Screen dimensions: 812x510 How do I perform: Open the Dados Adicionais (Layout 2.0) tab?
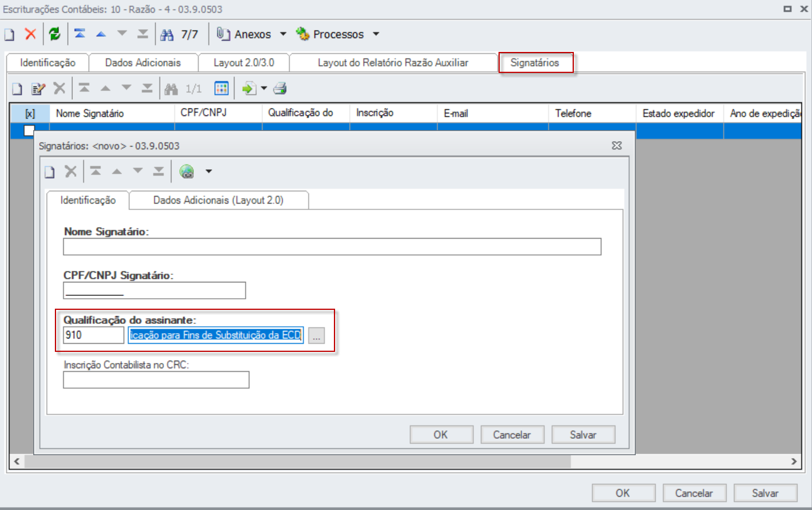tap(218, 200)
